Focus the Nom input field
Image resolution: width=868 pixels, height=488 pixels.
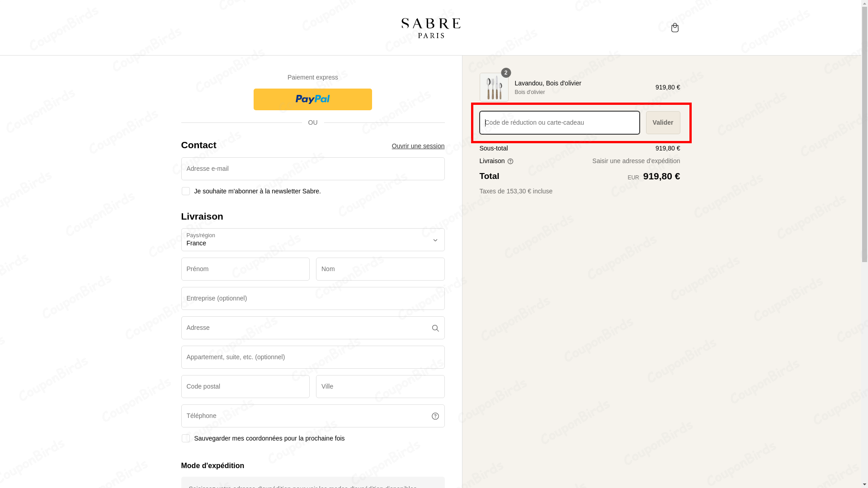pos(380,269)
